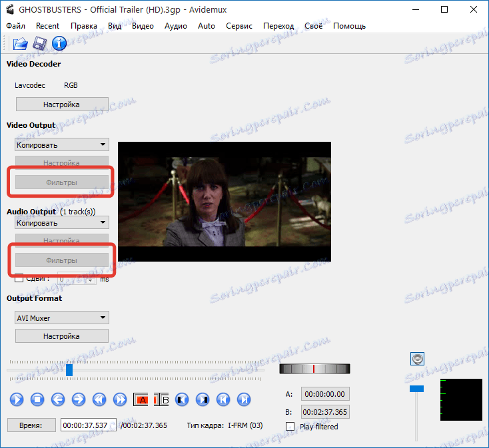Open a video file with folder icon
The image size is (489, 448).
[x=20, y=43]
